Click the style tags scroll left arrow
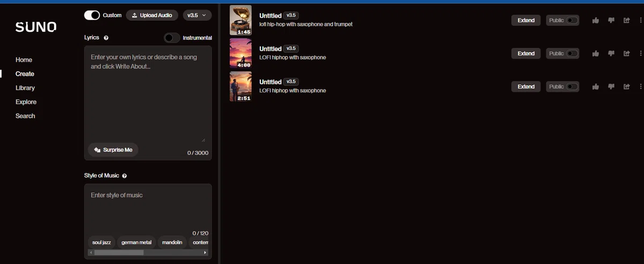The image size is (644, 264). tap(91, 252)
